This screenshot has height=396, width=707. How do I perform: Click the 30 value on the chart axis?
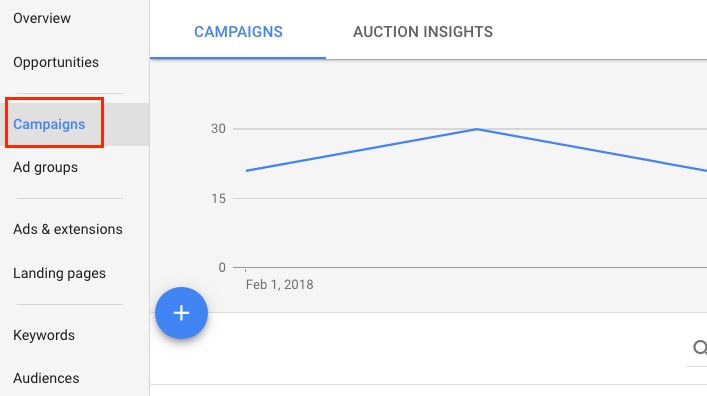point(218,129)
